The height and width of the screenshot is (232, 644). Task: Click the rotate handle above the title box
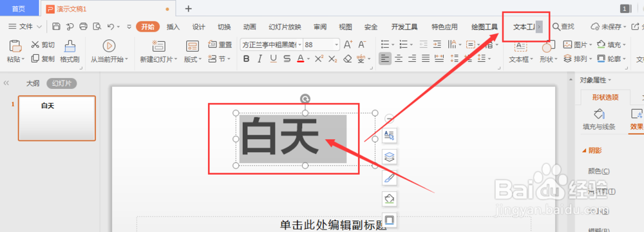coord(305,99)
